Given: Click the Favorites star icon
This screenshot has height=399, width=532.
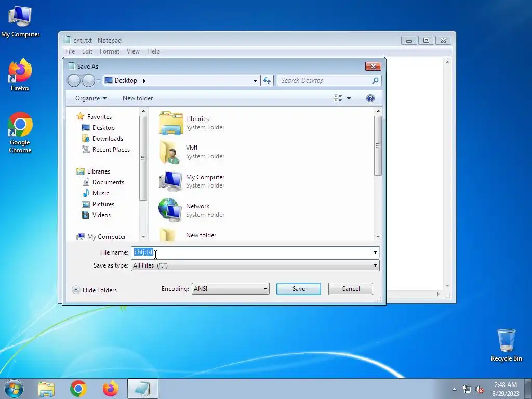Looking at the screenshot, I should tap(80, 116).
